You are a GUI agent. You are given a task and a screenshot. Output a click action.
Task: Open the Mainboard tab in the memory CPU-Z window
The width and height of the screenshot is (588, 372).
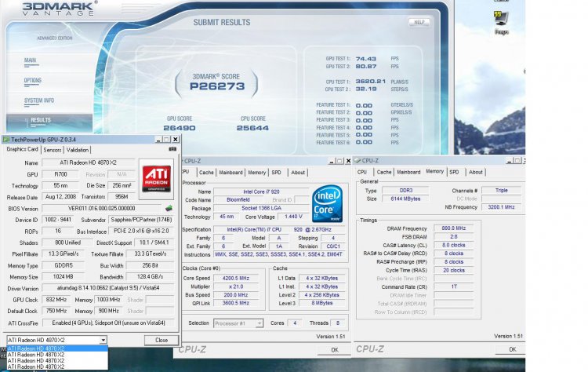point(408,173)
